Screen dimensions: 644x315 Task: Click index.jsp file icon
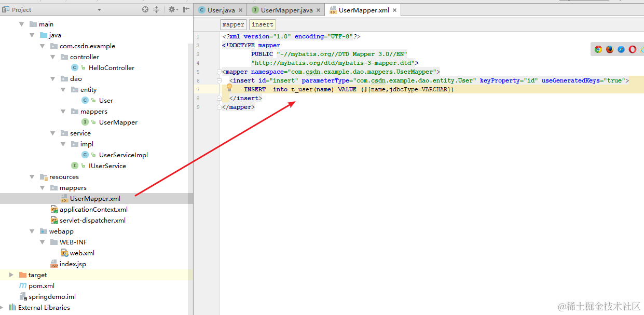(x=54, y=264)
